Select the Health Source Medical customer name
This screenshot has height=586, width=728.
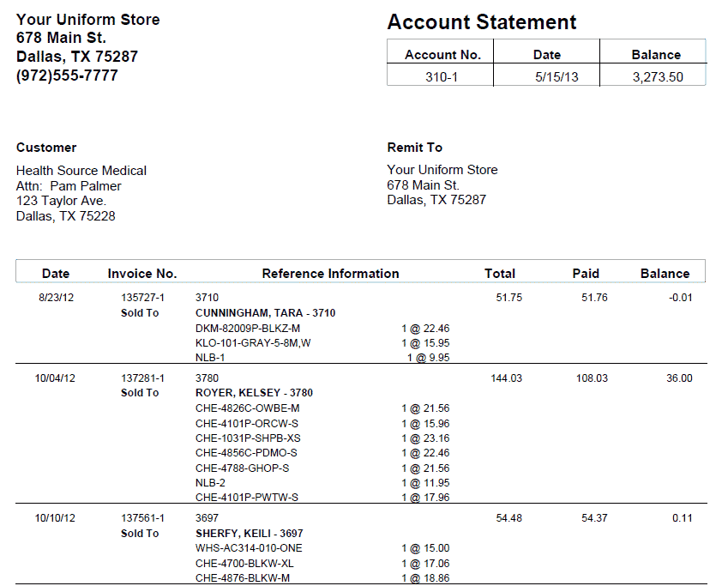pyautogui.click(x=81, y=171)
